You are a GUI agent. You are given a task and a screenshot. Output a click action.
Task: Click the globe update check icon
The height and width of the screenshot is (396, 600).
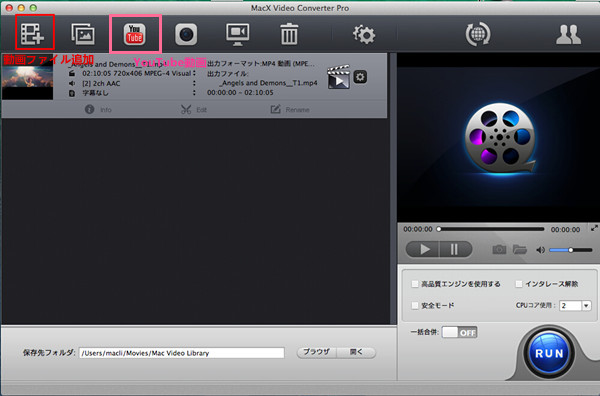[478, 34]
